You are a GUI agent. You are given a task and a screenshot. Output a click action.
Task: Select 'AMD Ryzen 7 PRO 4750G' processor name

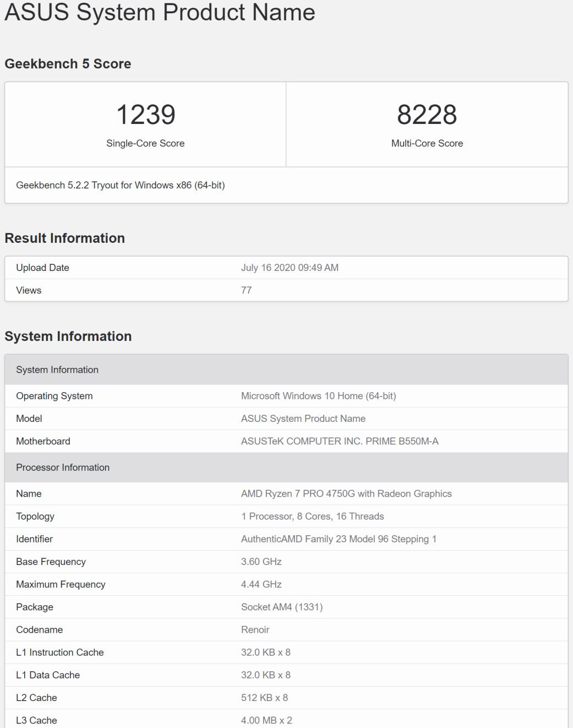point(298,494)
